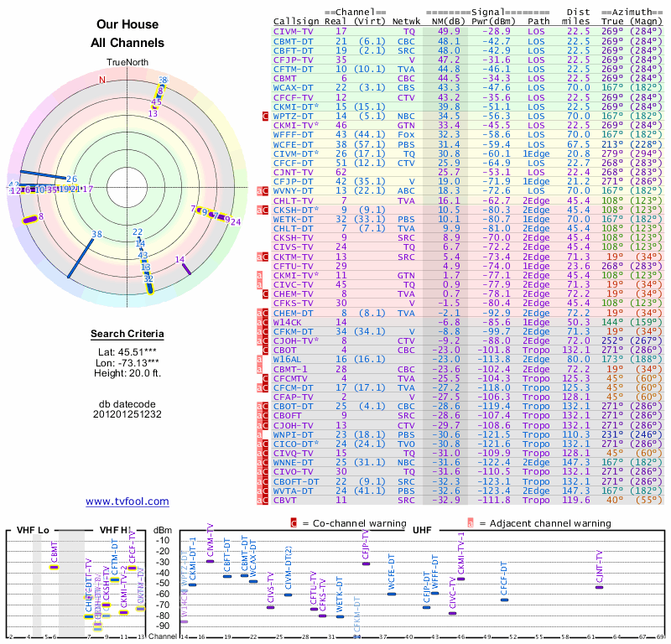Click the CJNT-TV marker in UHF chart
671x644 pixels.
pyautogui.click(x=599, y=587)
